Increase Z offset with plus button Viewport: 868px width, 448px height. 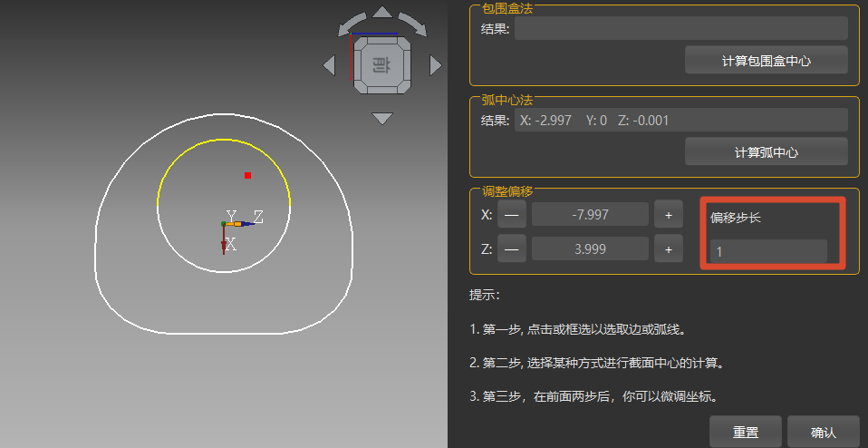coord(668,249)
